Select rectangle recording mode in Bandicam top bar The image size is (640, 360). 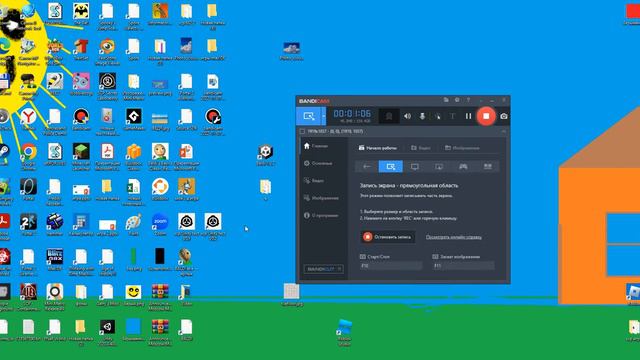click(x=309, y=116)
